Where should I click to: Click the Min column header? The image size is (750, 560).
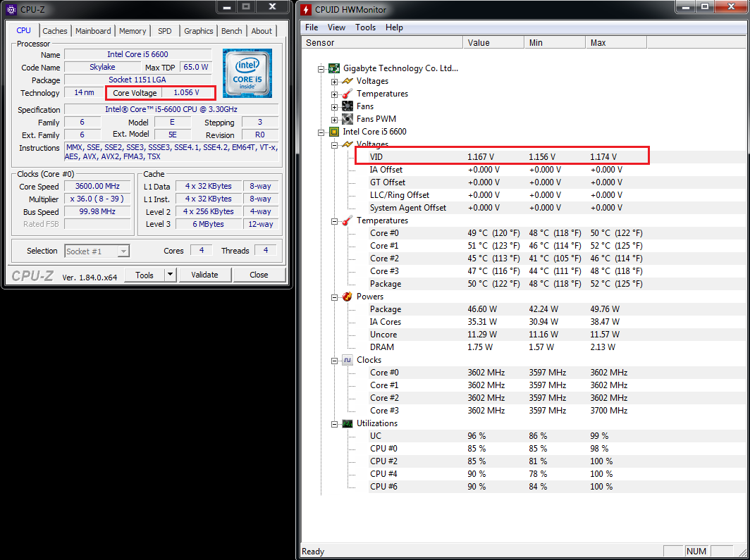tap(554, 42)
